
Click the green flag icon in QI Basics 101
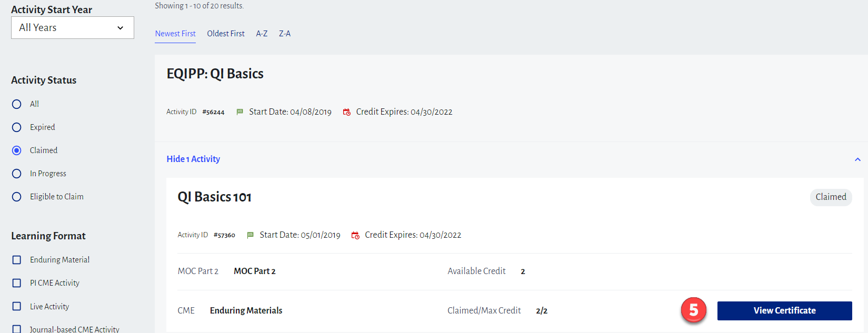click(x=251, y=235)
